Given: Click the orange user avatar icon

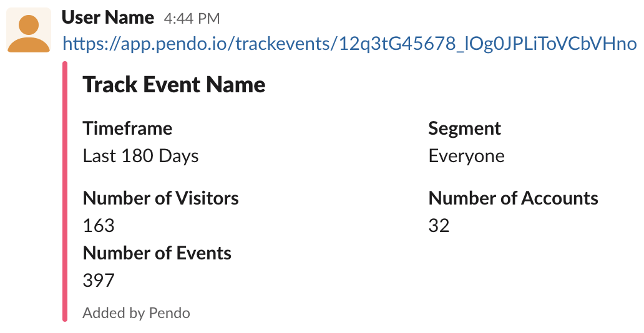Looking at the screenshot, I should (x=29, y=31).
